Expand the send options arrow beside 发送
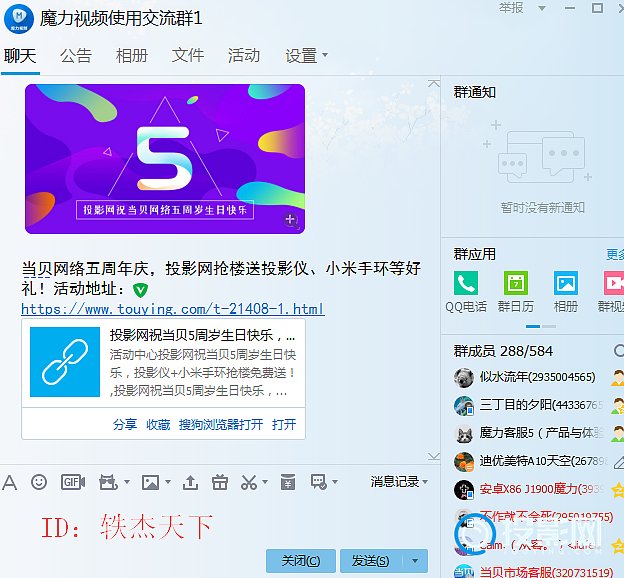The image size is (624, 578). click(415, 561)
